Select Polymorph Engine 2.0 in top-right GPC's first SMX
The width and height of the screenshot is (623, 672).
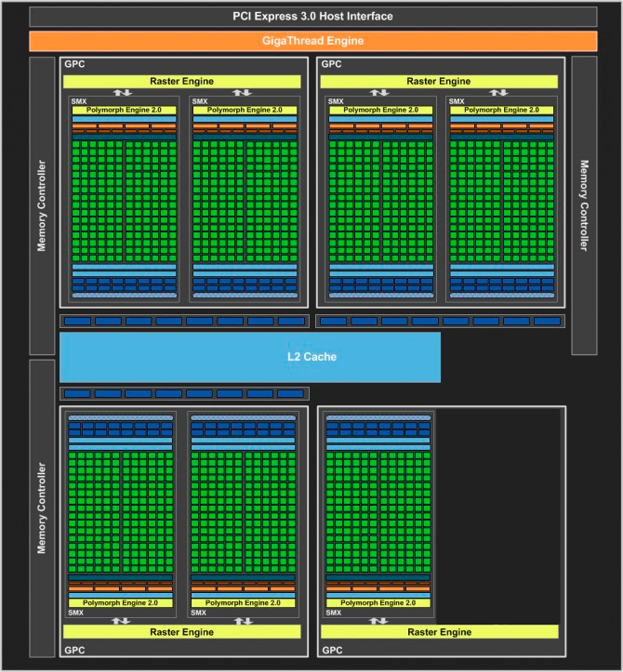[x=380, y=111]
